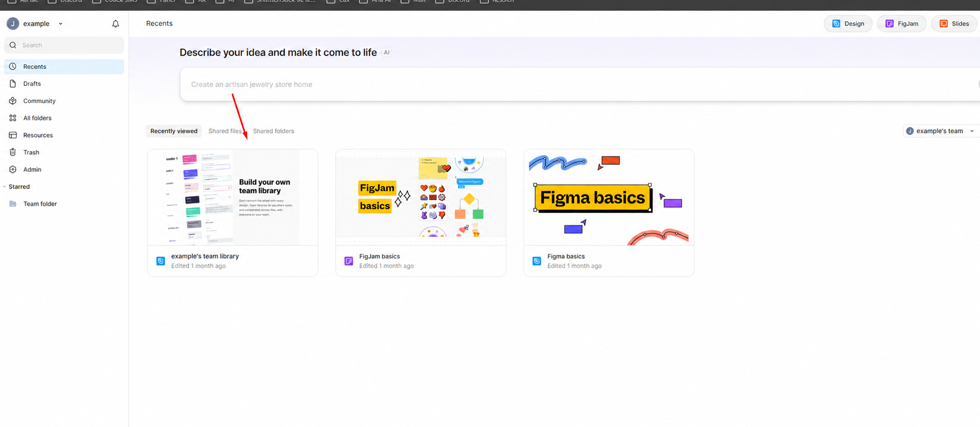Click the user avatar J icon

pyautogui.click(x=13, y=24)
